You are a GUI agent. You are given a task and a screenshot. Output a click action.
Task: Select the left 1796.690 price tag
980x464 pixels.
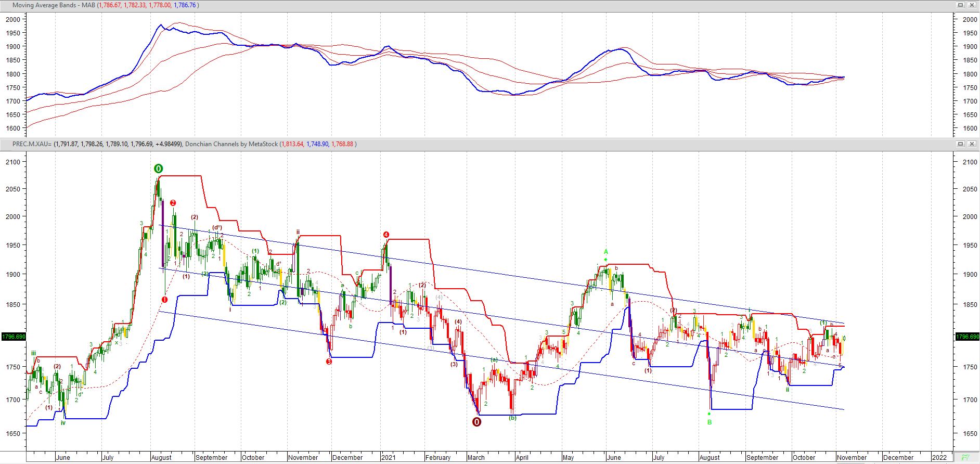[x=14, y=337]
